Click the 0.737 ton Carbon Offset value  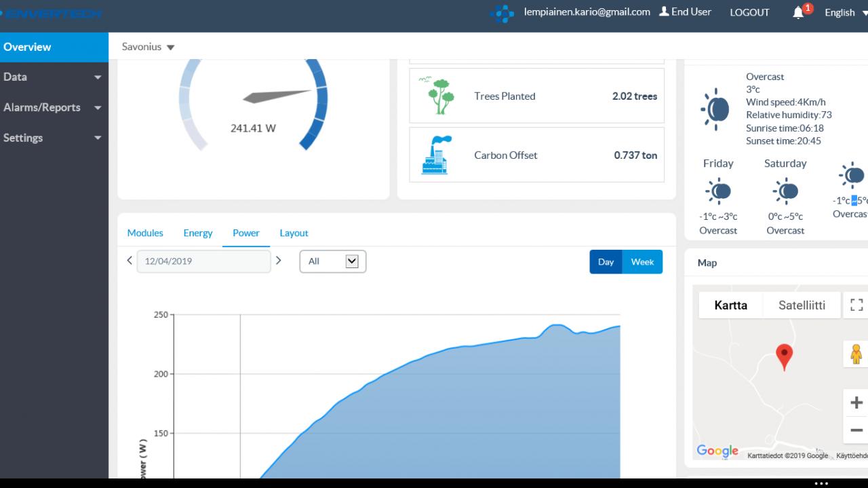click(635, 155)
